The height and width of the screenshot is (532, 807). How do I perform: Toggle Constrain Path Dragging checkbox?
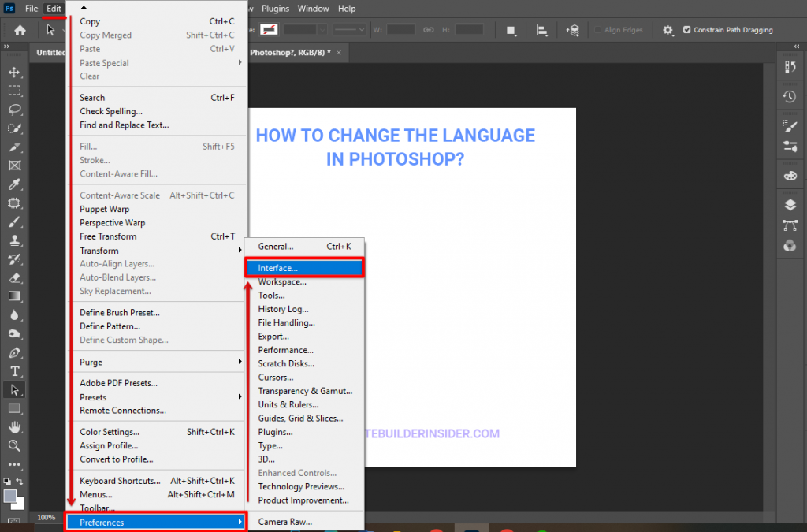click(x=687, y=30)
